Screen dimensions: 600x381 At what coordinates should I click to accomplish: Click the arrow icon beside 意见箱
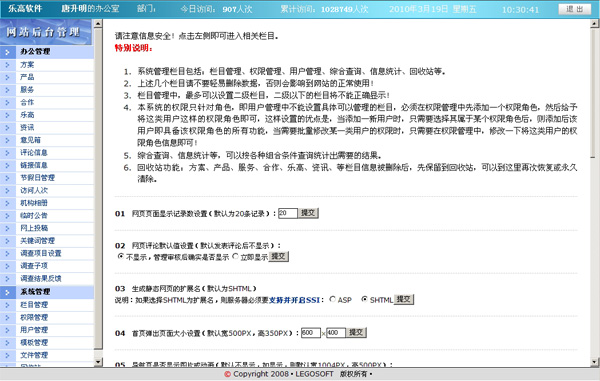pyautogui.click(x=8, y=140)
